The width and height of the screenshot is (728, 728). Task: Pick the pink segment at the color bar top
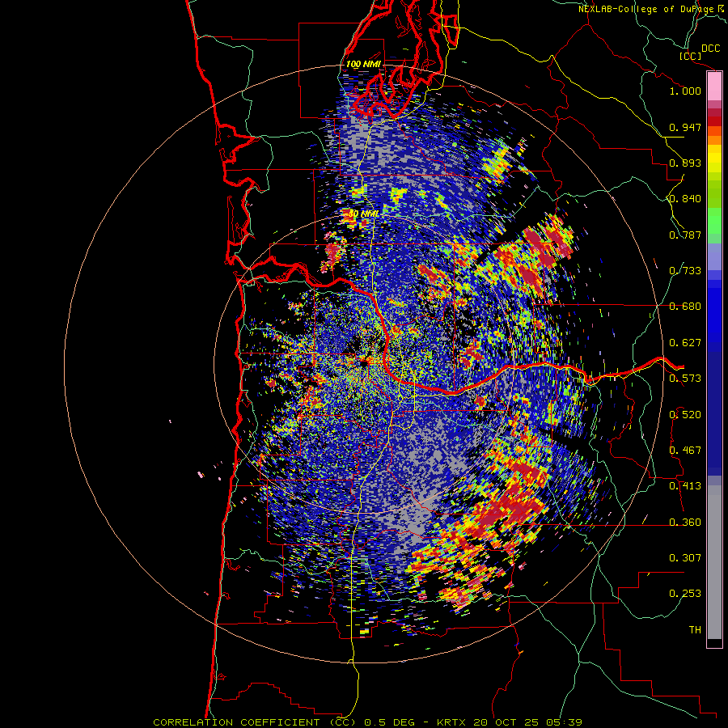pyautogui.click(x=714, y=86)
